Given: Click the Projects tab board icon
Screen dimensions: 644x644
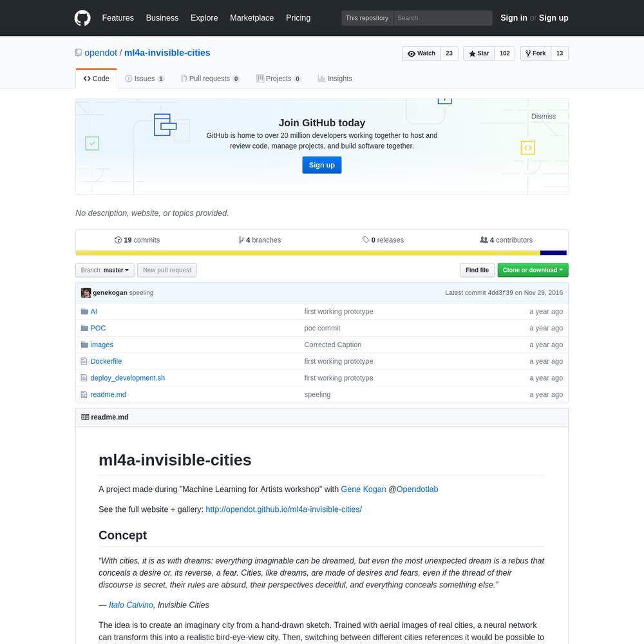Looking at the screenshot, I should click(x=260, y=79).
